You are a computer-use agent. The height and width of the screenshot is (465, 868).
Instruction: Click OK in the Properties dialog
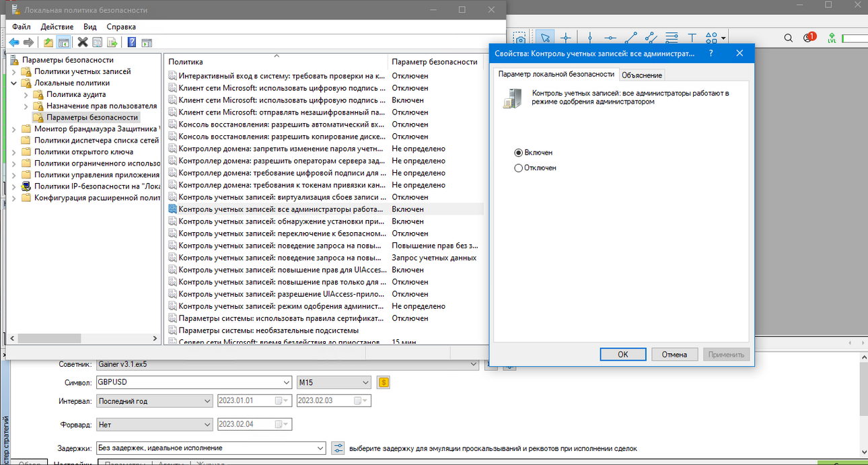pos(622,354)
